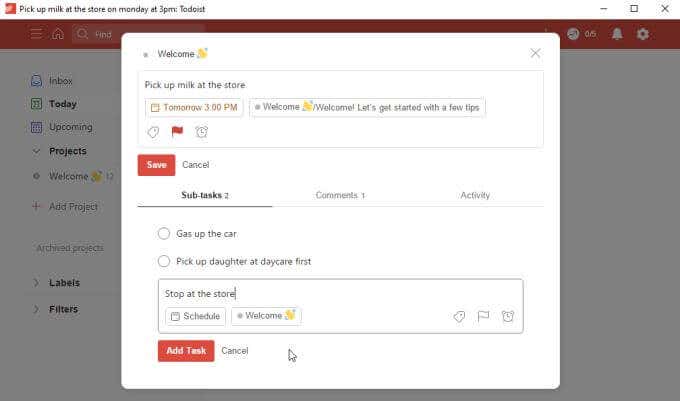Switch to the Sub-tasks tab

click(x=205, y=196)
